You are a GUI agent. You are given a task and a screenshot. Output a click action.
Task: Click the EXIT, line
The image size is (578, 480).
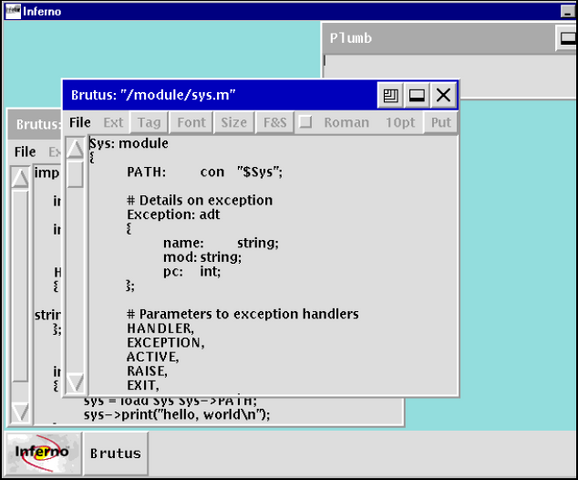(x=143, y=385)
